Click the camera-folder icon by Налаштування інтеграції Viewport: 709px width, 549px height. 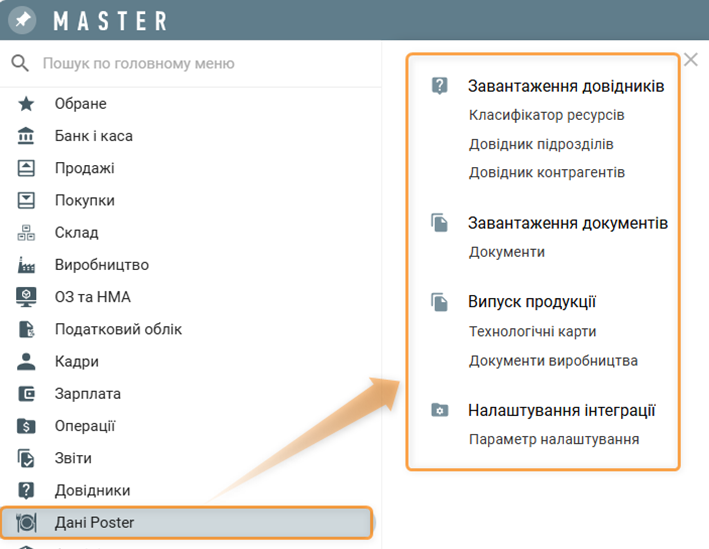tap(439, 410)
